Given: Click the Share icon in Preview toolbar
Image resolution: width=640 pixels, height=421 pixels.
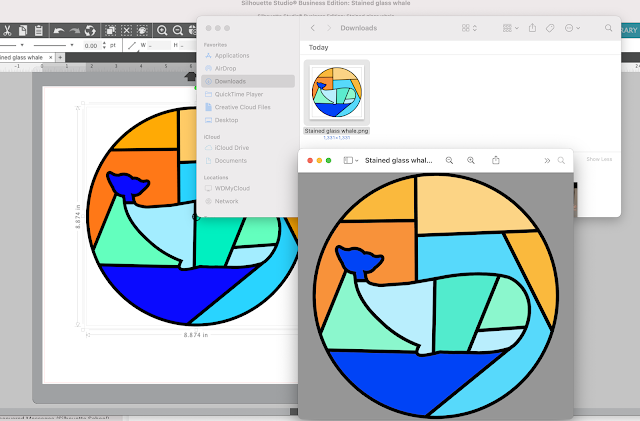Looking at the screenshot, I should point(496,160).
